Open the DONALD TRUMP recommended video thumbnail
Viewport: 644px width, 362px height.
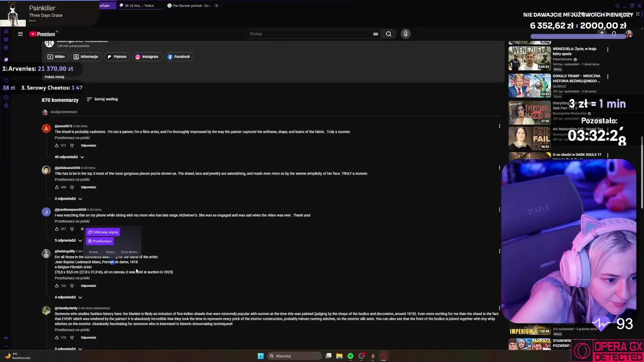(x=529, y=85)
